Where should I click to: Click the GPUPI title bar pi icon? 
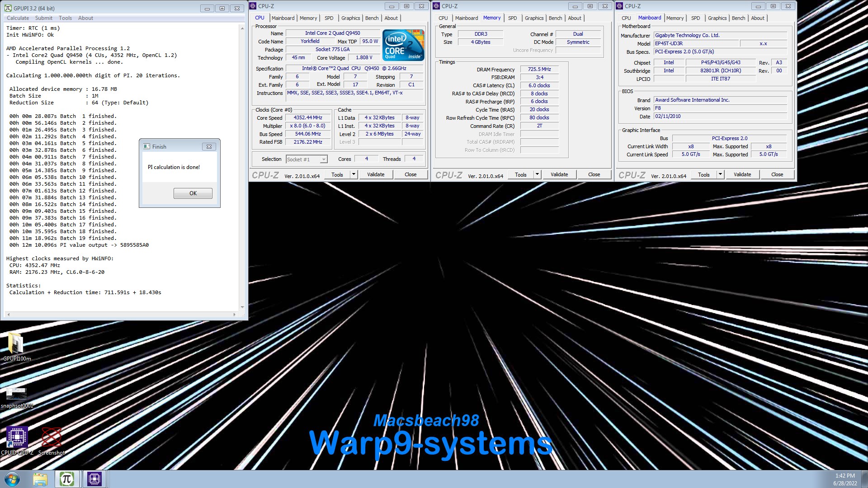[x=8, y=8]
